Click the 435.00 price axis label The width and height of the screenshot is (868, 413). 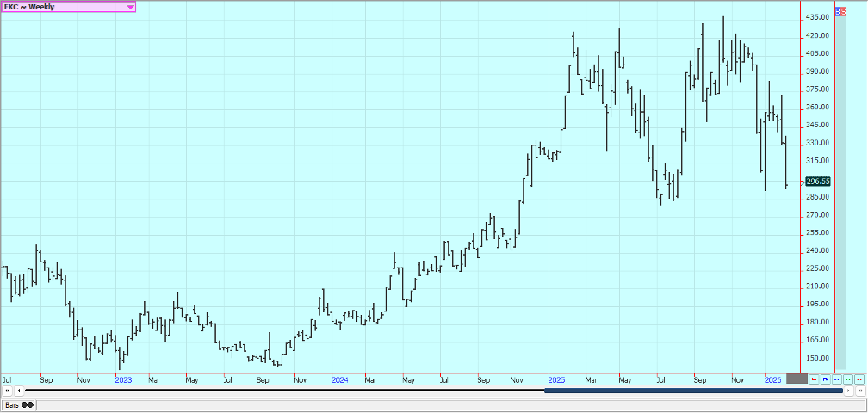click(x=817, y=17)
